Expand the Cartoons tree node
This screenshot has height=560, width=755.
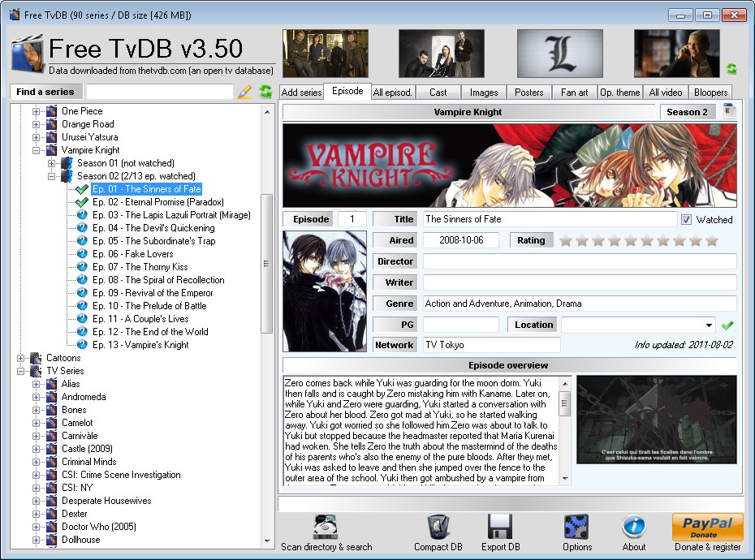(21, 358)
